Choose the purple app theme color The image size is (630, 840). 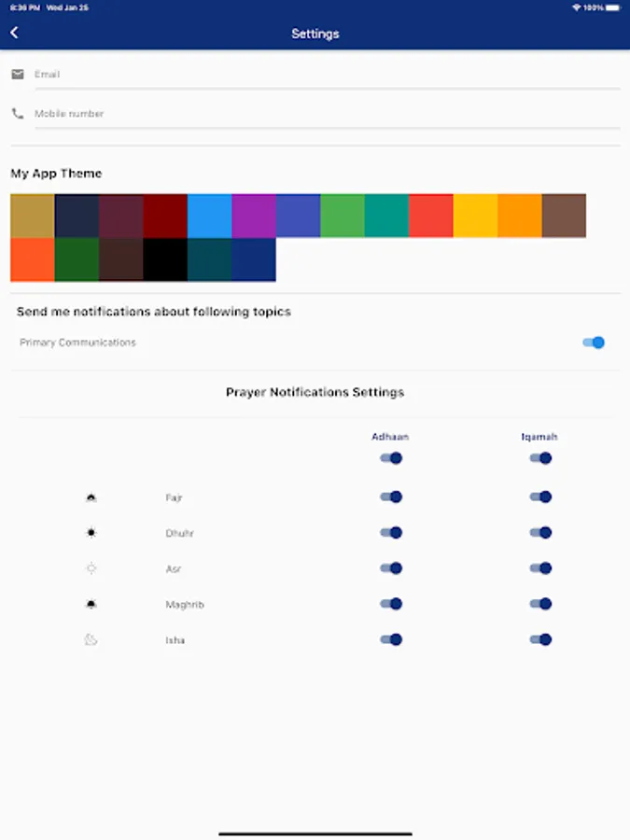tap(254, 216)
